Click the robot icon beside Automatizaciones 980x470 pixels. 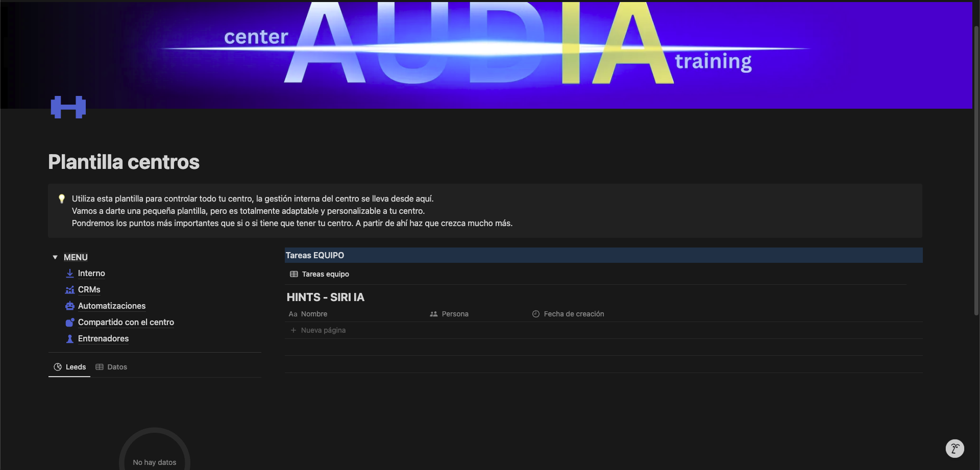tap(70, 306)
